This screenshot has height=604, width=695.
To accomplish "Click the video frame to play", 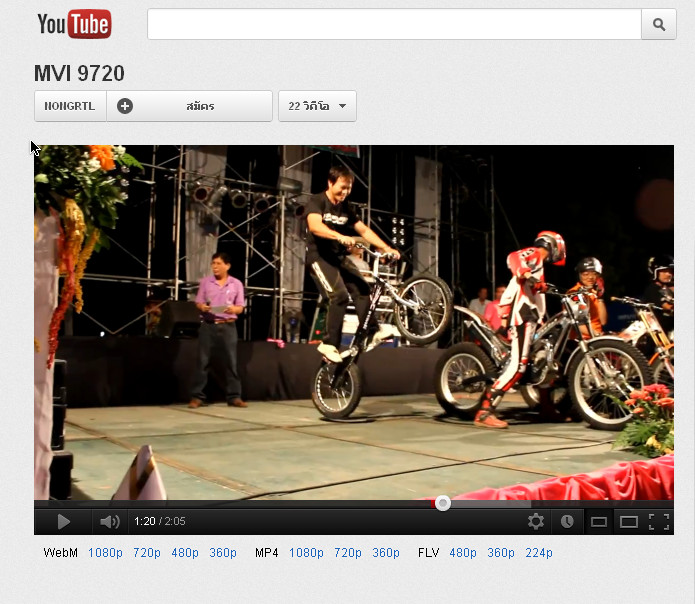I will 353,320.
